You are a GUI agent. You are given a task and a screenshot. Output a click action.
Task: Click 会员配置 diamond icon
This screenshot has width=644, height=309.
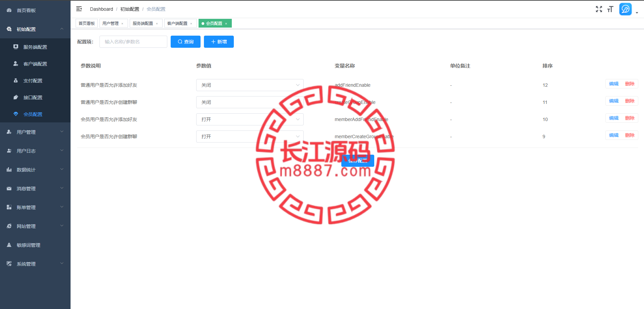pos(16,114)
